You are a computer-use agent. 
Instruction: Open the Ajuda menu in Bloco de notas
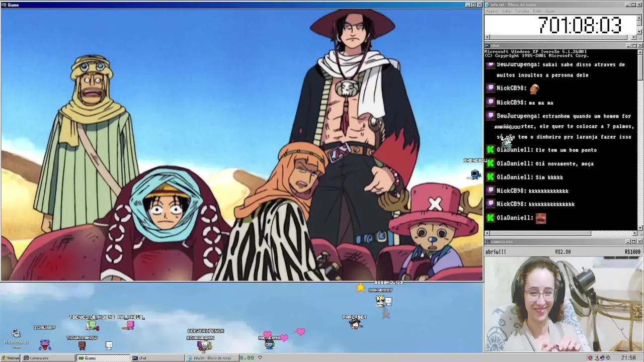[x=550, y=11]
